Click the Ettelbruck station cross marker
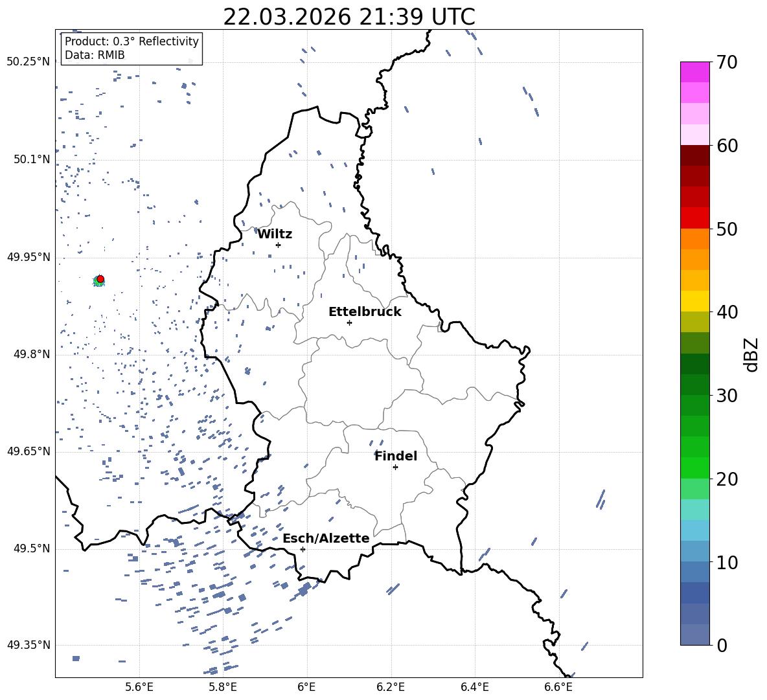767x700 pixels. 349,322
